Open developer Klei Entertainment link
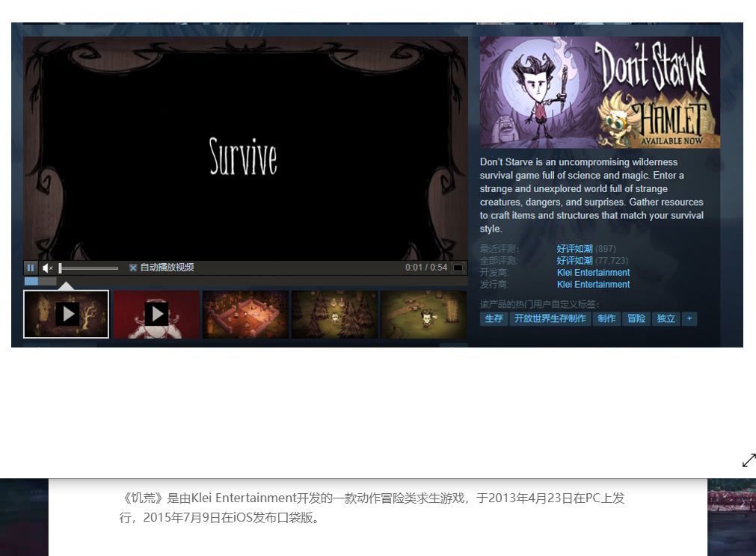Screen dimensions: 756x556 pos(593,273)
